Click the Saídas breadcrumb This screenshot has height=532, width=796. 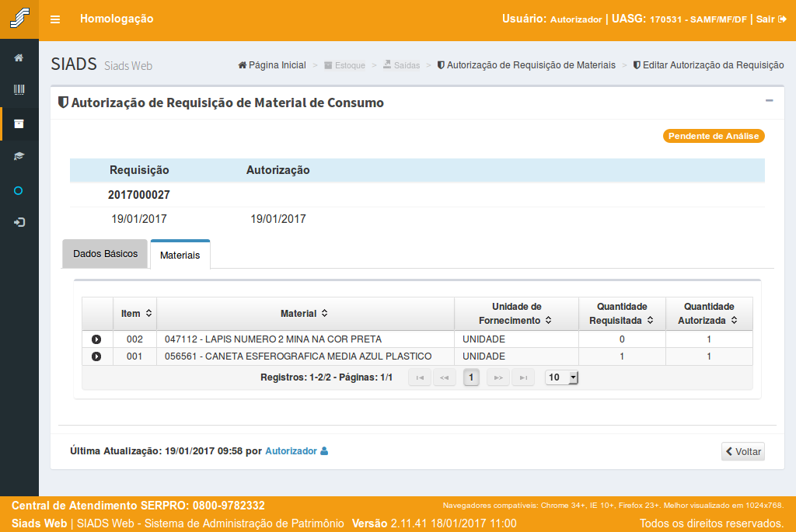(x=402, y=65)
